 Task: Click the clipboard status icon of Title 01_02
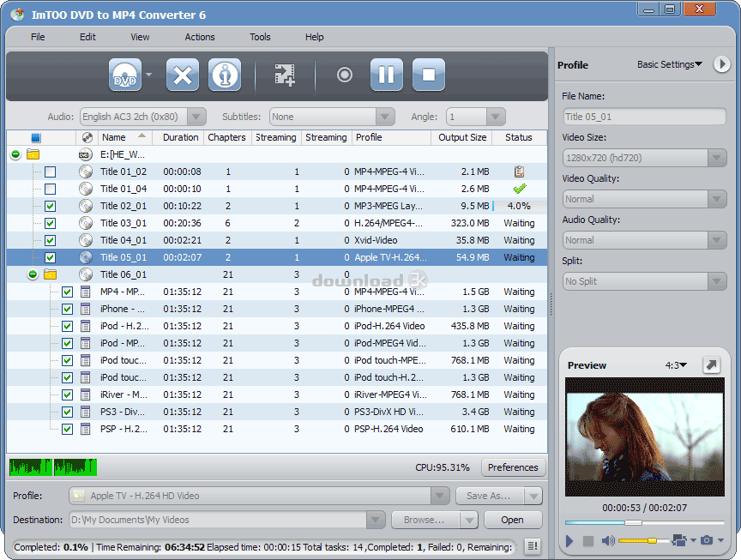coord(519,172)
